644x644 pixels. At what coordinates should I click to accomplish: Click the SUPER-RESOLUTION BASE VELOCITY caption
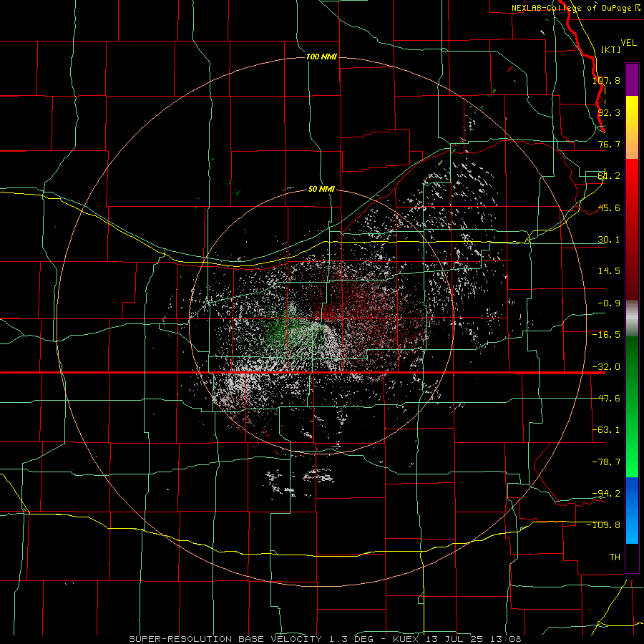click(226, 639)
